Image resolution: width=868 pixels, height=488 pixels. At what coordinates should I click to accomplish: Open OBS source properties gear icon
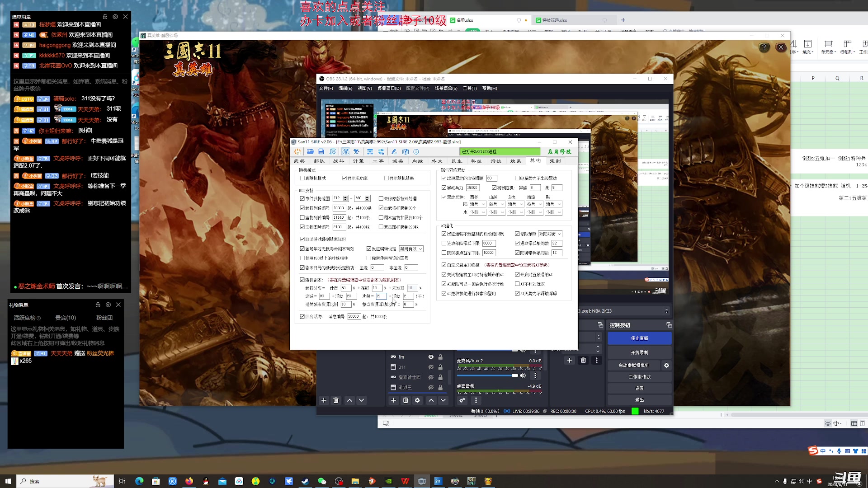pos(417,400)
